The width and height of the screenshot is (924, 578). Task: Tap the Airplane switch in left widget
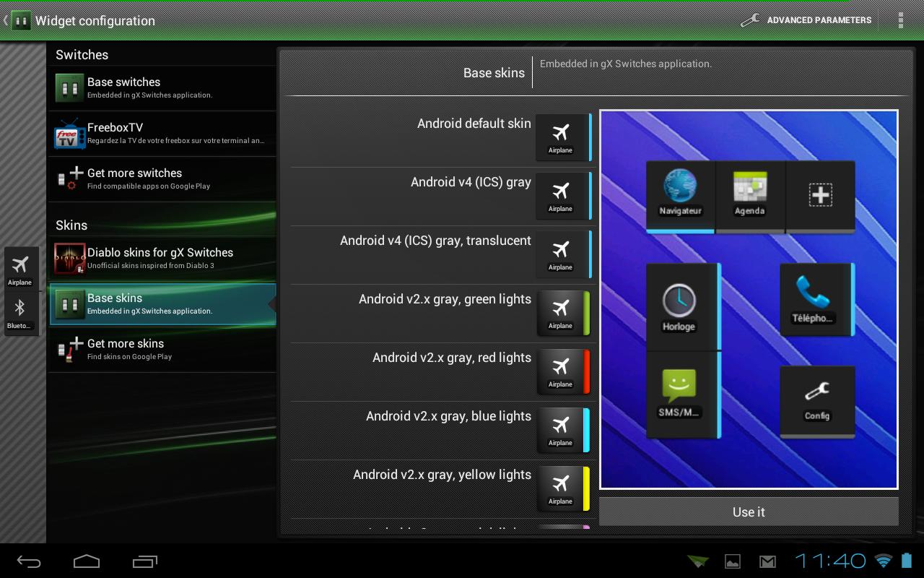[x=20, y=269]
